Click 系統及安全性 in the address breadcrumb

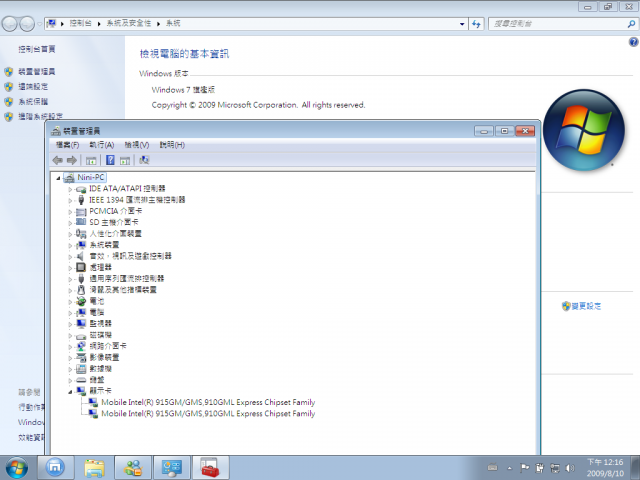[129, 23]
